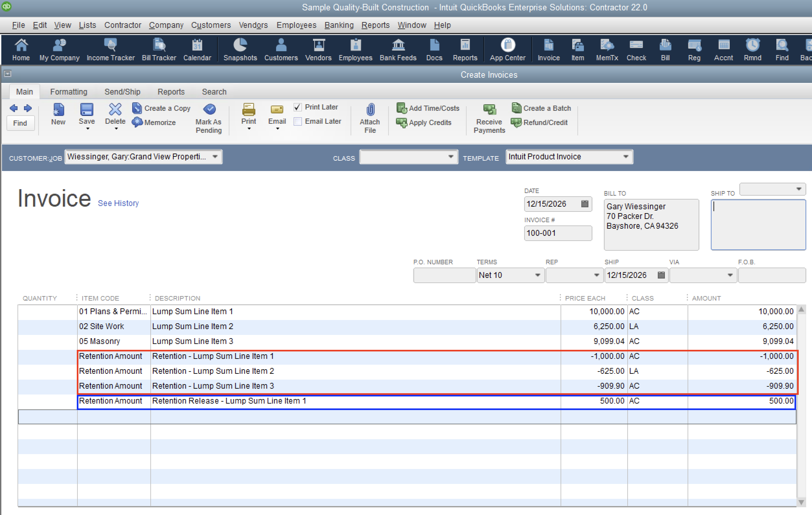Click Mark As Pending icon
The height and width of the screenshot is (515, 812).
[x=209, y=119]
